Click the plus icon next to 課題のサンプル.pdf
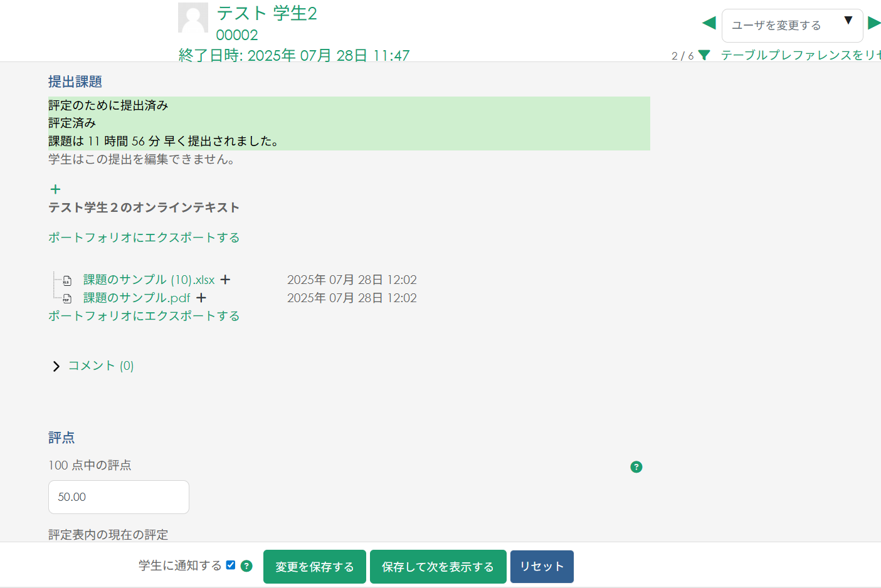Screen dimensions: 881x588 [201, 298]
